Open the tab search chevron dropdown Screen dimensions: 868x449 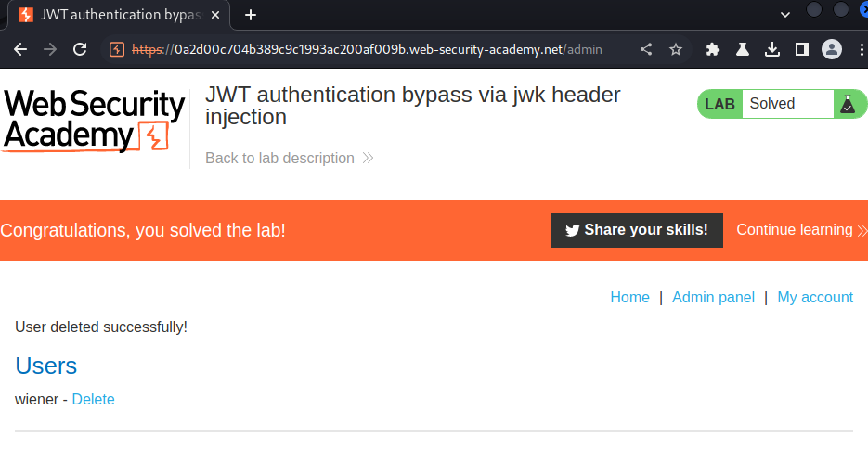[785, 15]
